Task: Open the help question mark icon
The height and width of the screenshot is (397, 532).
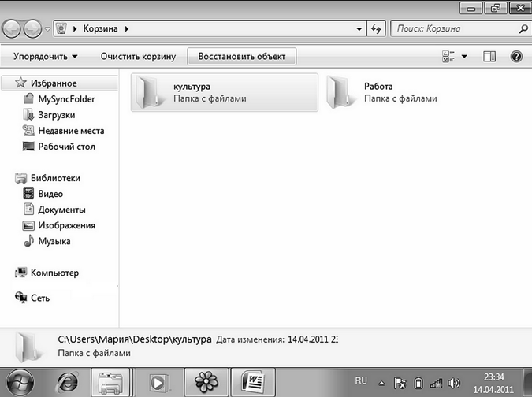Action: [x=516, y=57]
